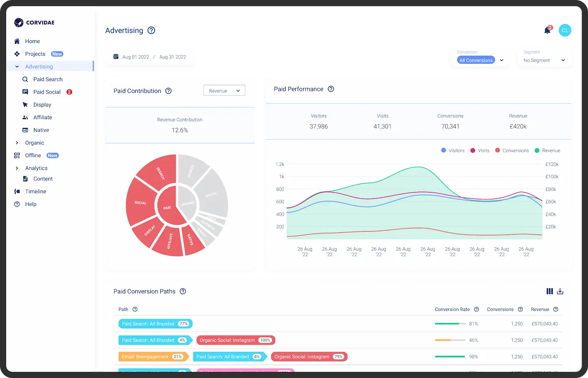Click the help icon next to Paid Performance
Screen dimensions: 588x378
331,89
